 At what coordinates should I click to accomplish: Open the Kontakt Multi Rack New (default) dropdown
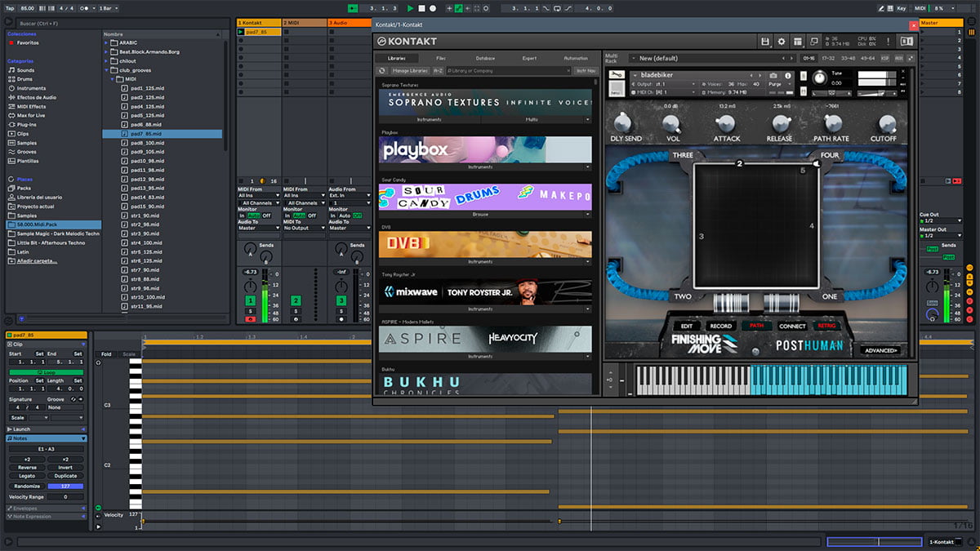point(713,59)
